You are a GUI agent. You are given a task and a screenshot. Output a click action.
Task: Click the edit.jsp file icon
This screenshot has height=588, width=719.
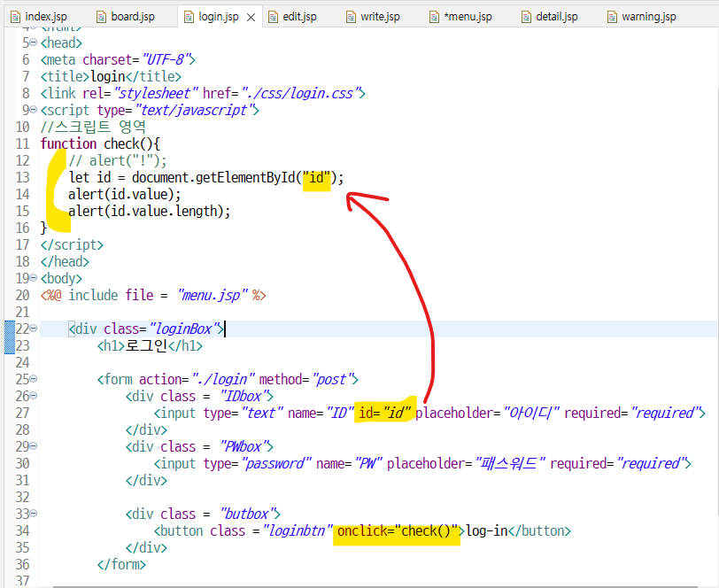274,18
